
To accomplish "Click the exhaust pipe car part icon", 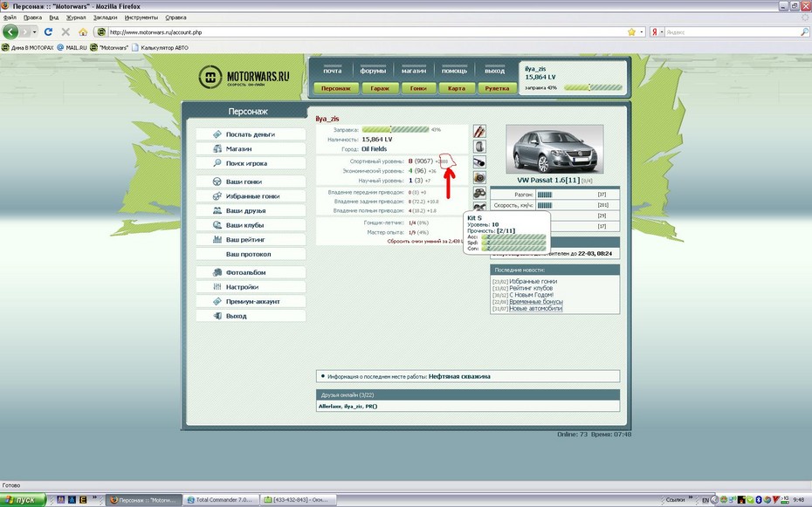I will tap(479, 162).
